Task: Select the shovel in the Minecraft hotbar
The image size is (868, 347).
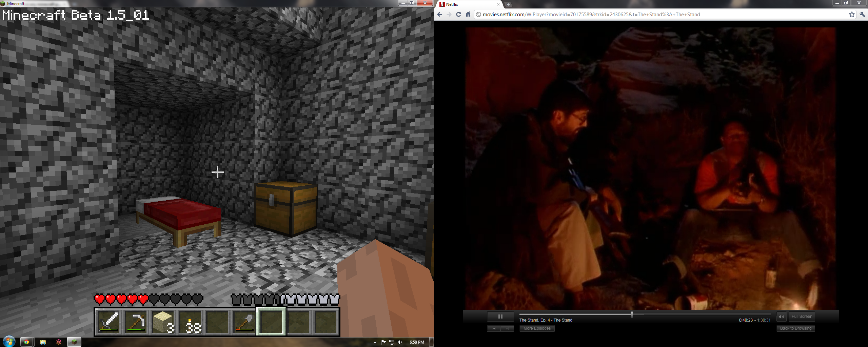Action: (x=244, y=322)
